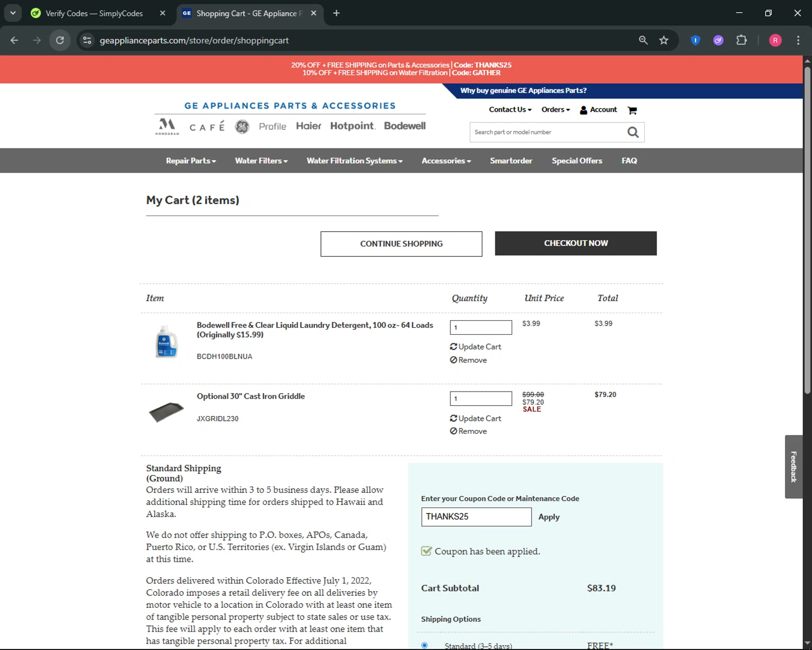Image resolution: width=812 pixels, height=650 pixels.
Task: Click Why buy genuine GE Appliances Parts banner
Action: [523, 90]
